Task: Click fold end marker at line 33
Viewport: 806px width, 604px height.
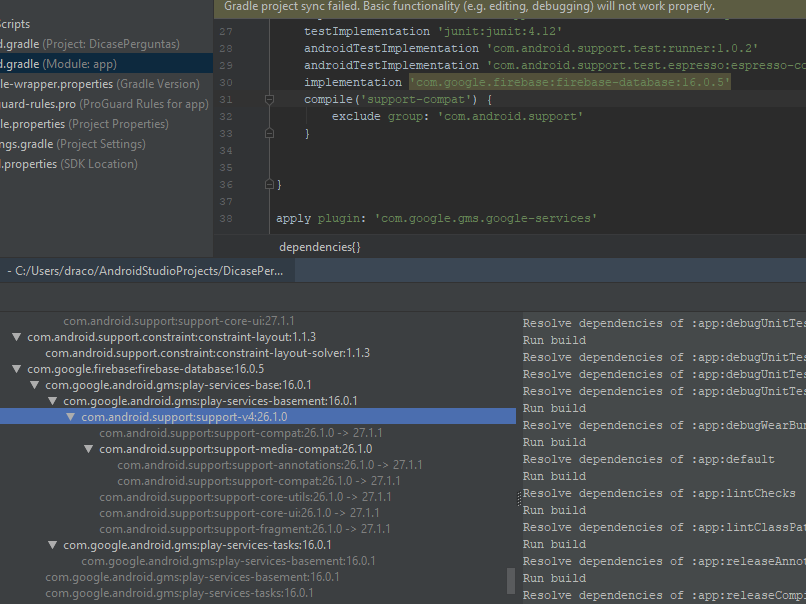Action: 269,133
